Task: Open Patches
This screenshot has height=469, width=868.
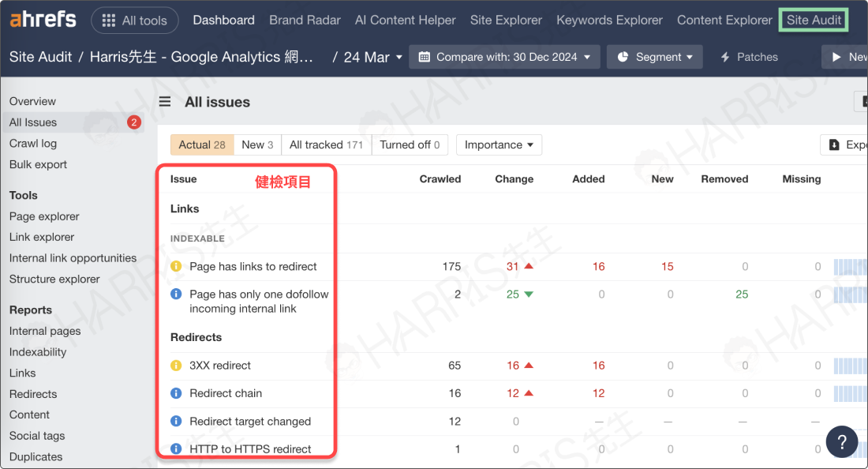Action: click(x=749, y=57)
